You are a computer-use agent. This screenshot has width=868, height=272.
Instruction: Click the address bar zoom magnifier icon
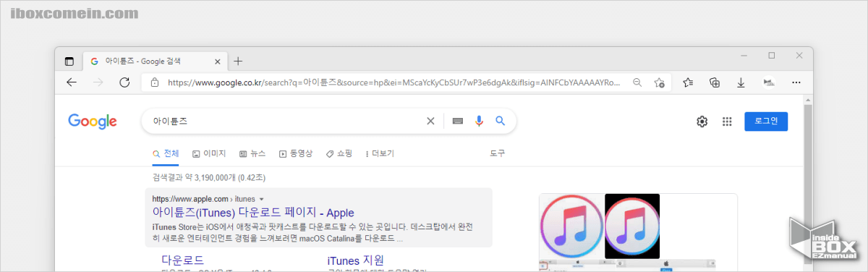pyautogui.click(x=637, y=82)
